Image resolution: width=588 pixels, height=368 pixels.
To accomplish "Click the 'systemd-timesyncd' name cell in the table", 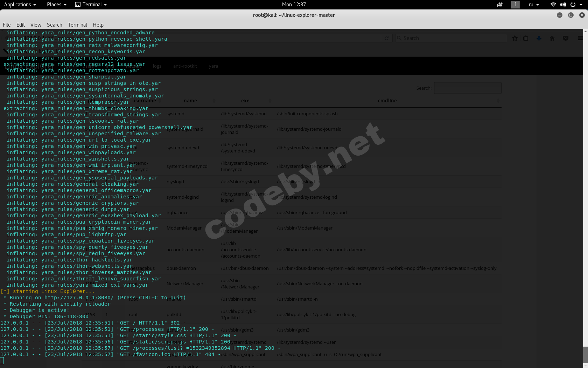I will [187, 166].
